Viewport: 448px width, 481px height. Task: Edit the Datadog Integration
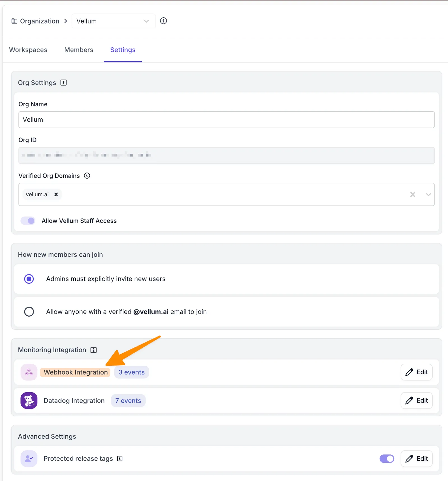(x=416, y=400)
